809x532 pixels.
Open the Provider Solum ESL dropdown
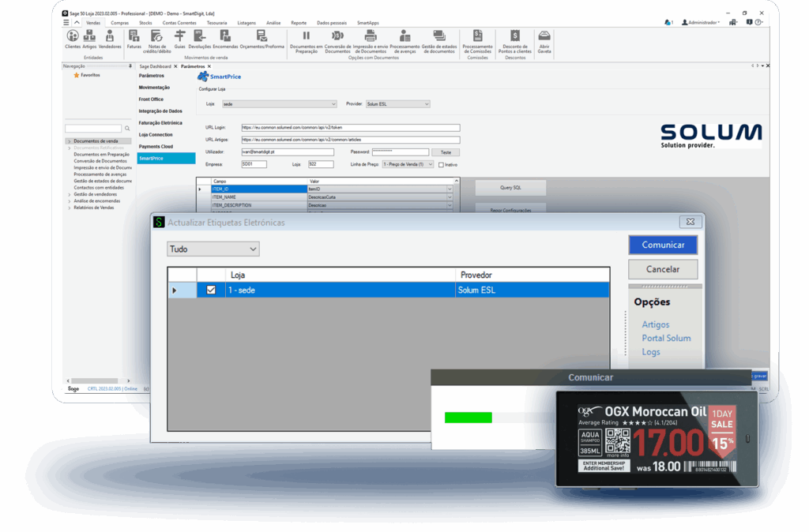click(x=398, y=104)
